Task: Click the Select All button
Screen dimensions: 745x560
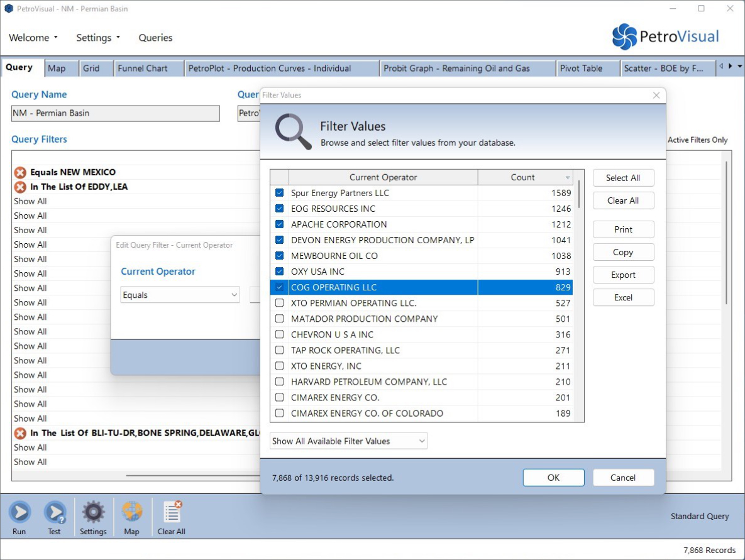Action: [622, 178]
